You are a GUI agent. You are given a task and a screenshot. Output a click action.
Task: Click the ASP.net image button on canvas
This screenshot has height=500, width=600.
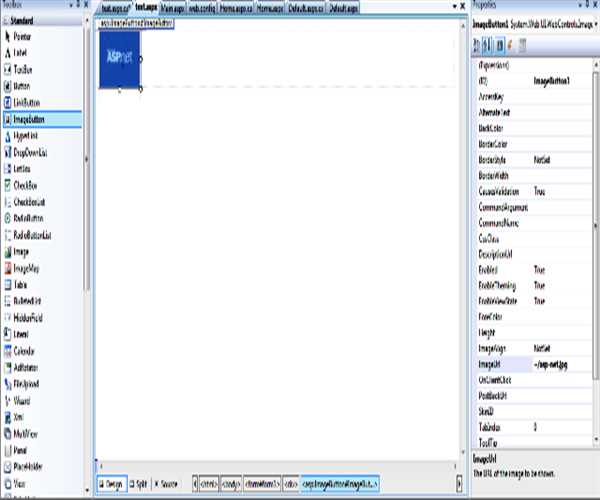pyautogui.click(x=118, y=59)
